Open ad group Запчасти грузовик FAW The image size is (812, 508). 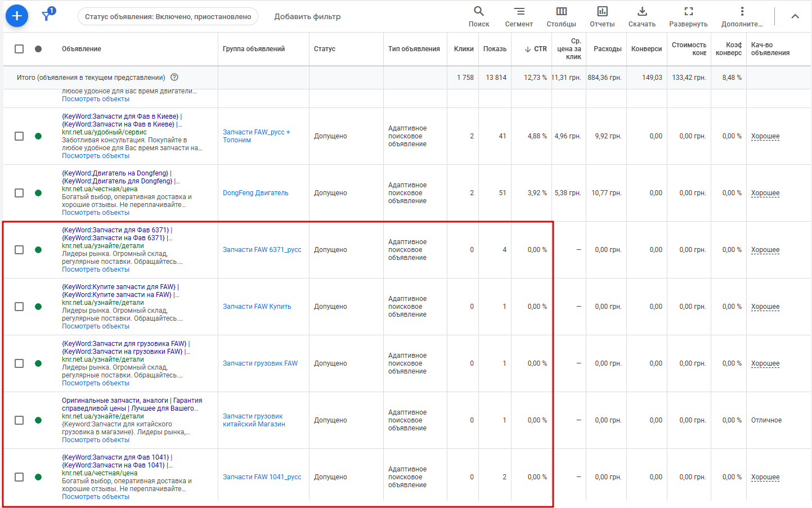point(260,363)
